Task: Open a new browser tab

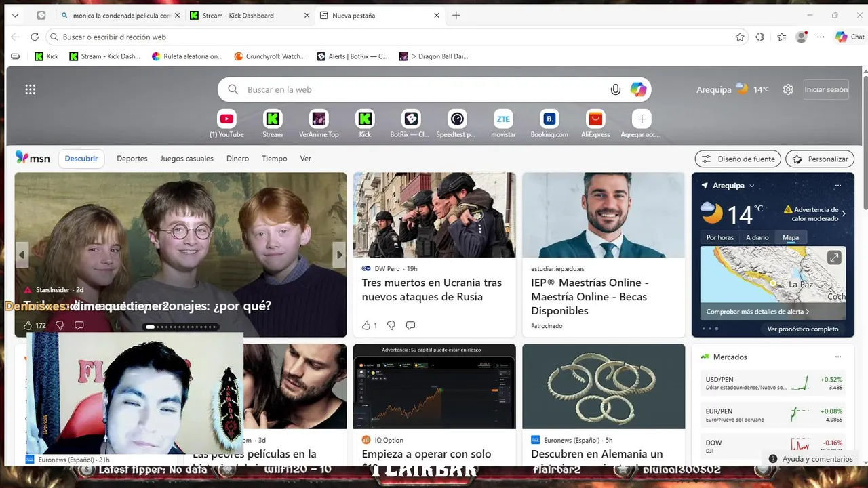Action: (x=456, y=15)
